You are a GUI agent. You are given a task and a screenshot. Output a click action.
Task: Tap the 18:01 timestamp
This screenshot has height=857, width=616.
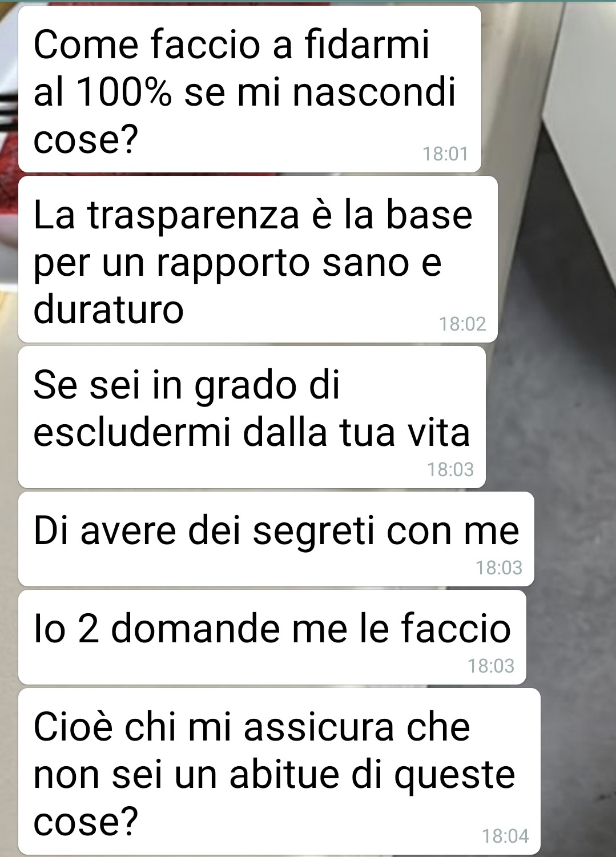(445, 154)
